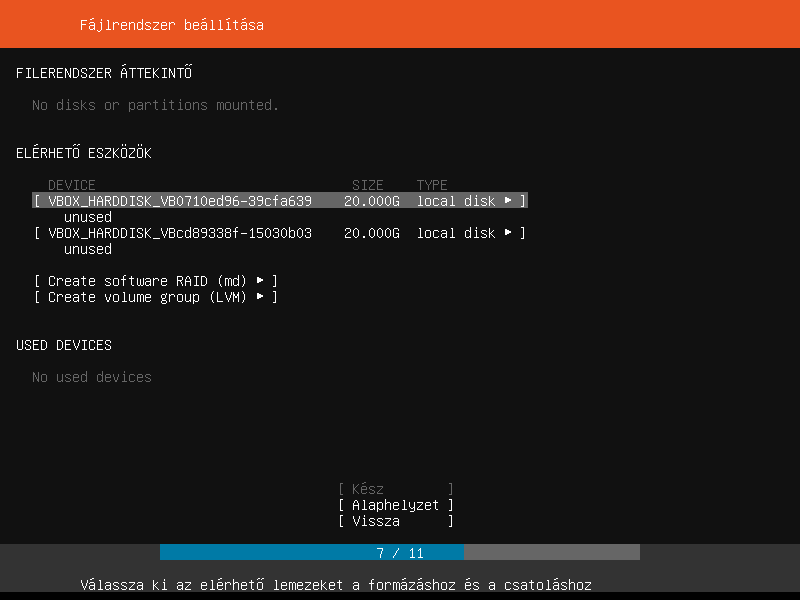
Task: Click the unused label under the second disk
Action: point(88,249)
